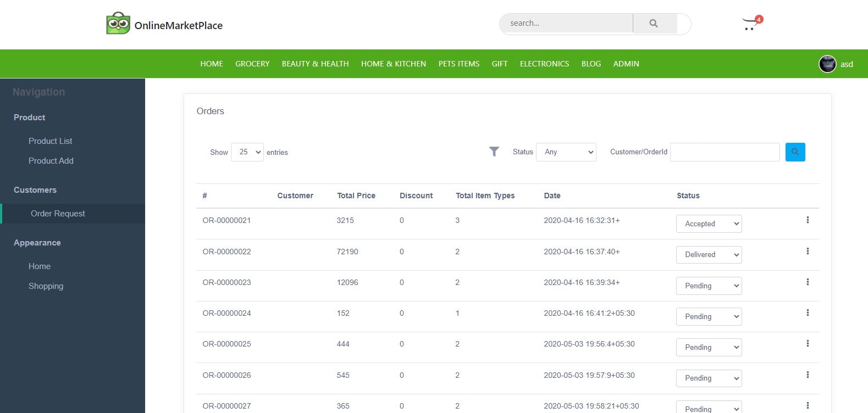Click the Total Item Types column header
The height and width of the screenshot is (413, 868).
click(485, 196)
